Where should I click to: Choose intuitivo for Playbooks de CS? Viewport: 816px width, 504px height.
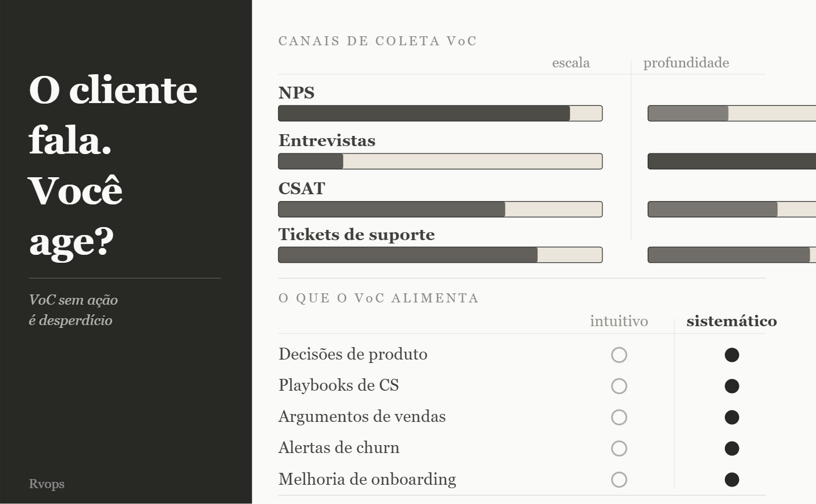619,386
